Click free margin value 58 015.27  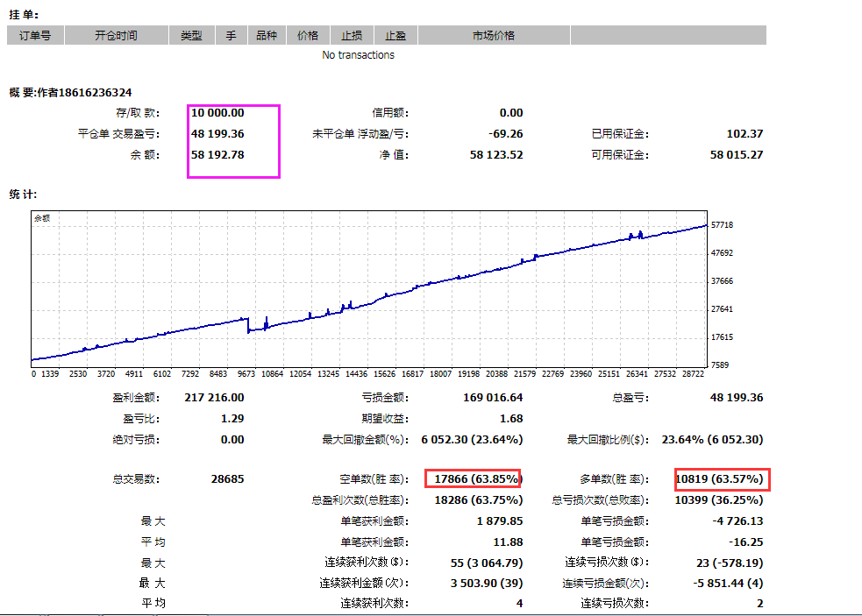pyautogui.click(x=737, y=154)
